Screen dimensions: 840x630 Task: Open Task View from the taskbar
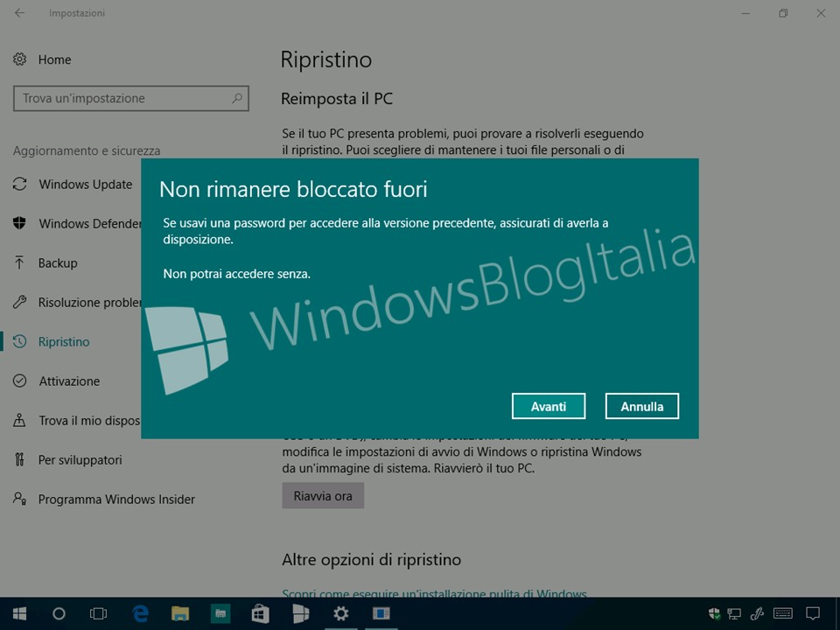point(99,613)
